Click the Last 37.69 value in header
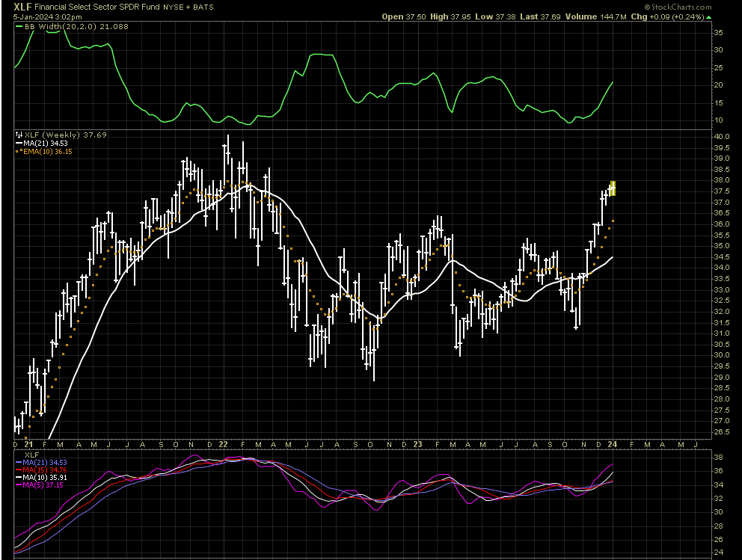This screenshot has width=742, height=560. point(540,16)
